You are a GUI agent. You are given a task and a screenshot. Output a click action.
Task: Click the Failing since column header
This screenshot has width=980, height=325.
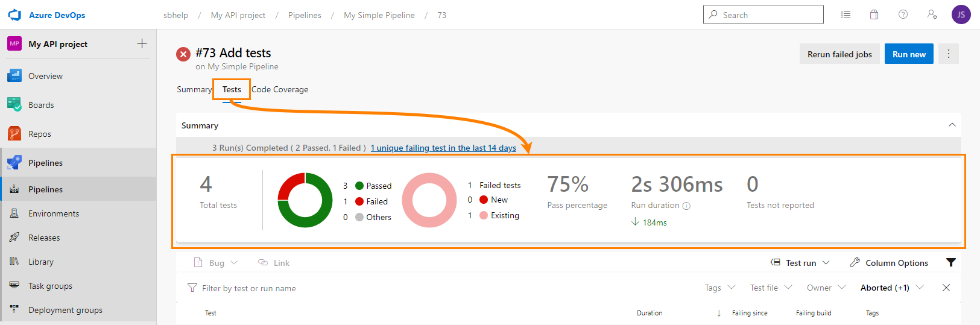point(750,313)
